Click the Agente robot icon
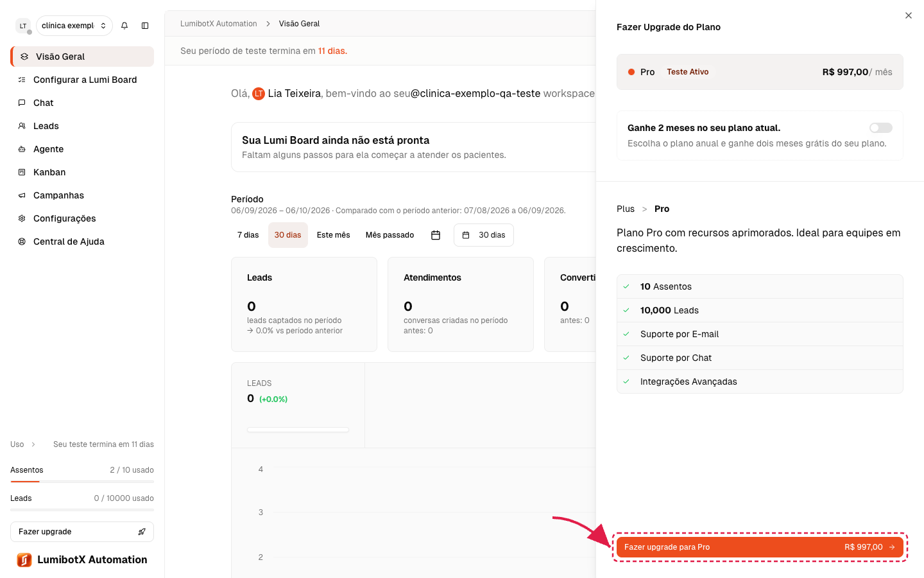 point(22,149)
